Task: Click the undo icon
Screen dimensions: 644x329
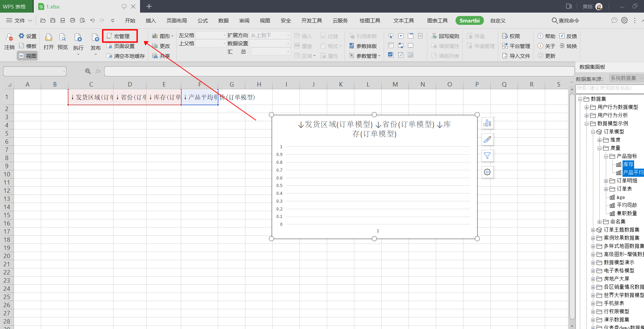Action: (x=92, y=20)
